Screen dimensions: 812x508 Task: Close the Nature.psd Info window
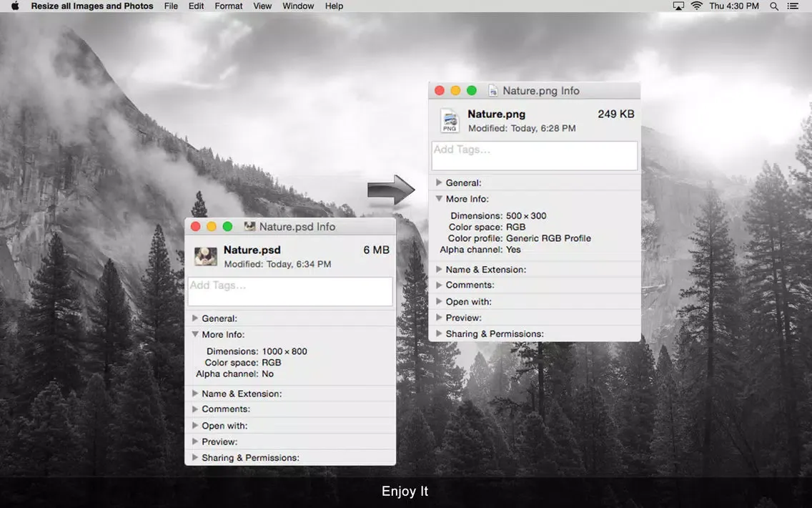pyautogui.click(x=196, y=227)
